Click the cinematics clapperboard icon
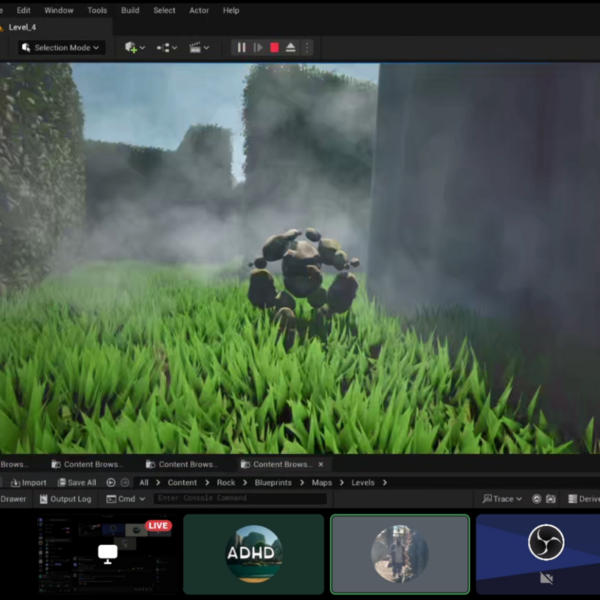Screen dimensions: 600x600 (195, 47)
